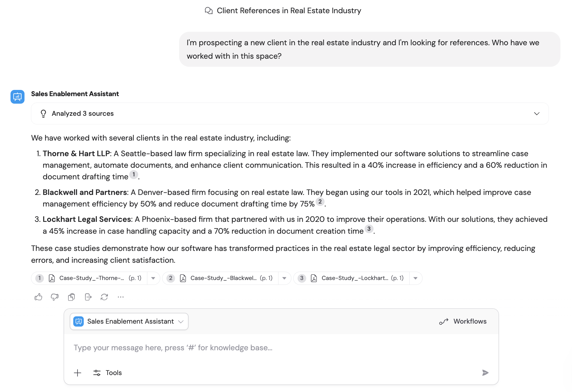Click the Sales Enablement Assistant avatar icon
This screenshot has width=572, height=392.
[17, 96]
